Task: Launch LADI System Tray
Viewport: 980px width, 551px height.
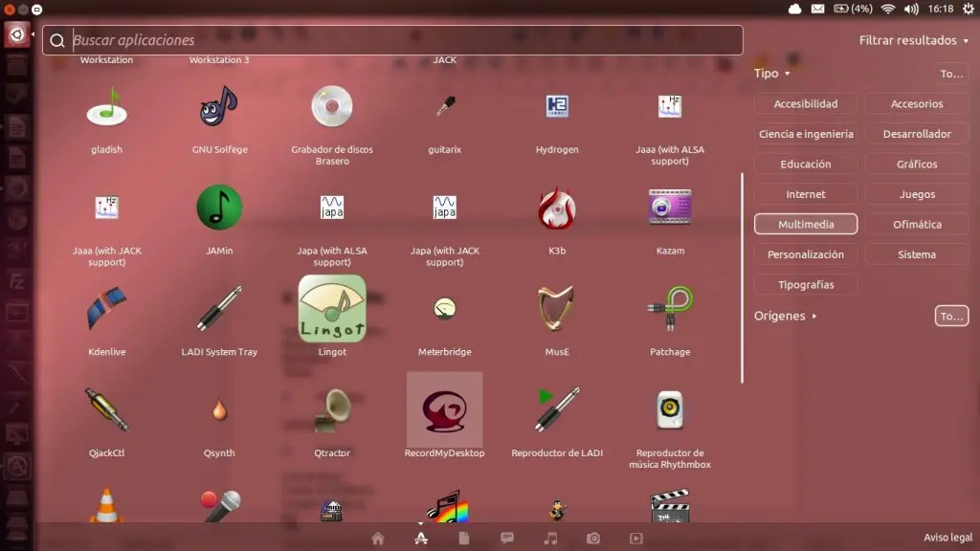Action: [219, 309]
